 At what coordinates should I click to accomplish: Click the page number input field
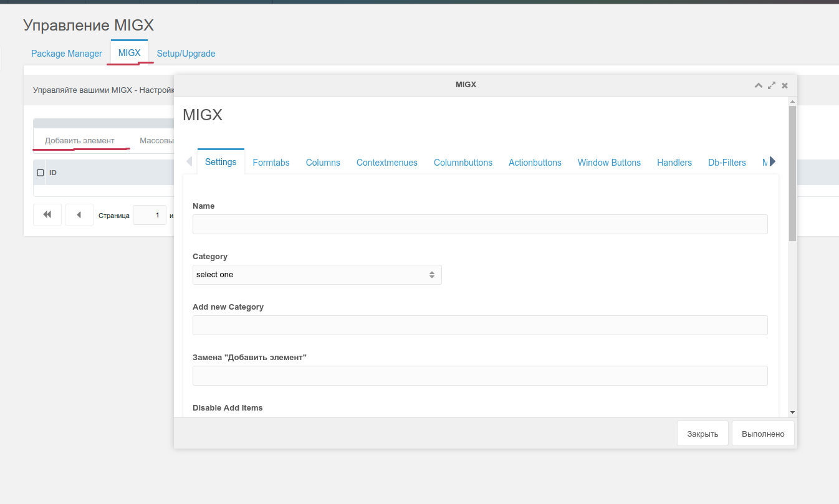pyautogui.click(x=150, y=215)
